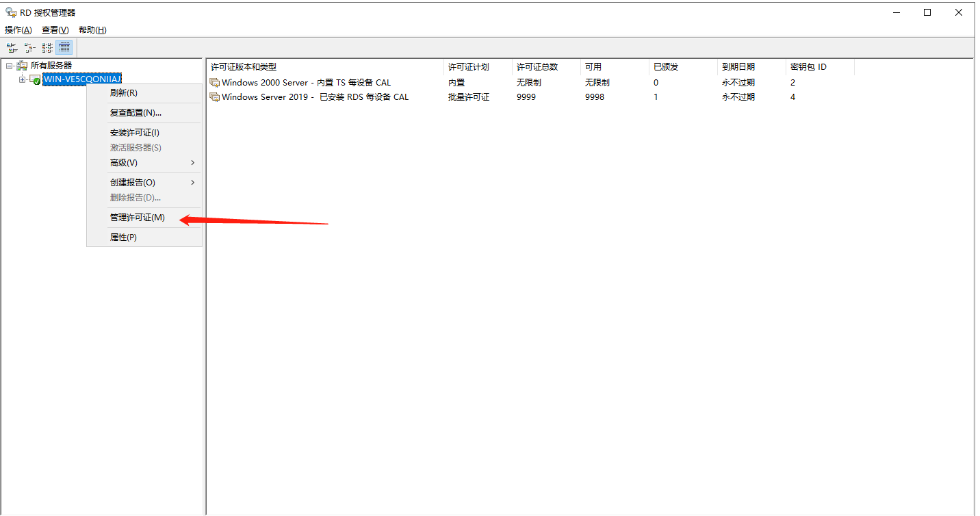Expand the WIN-VE5CQONIIAJ server node

pos(22,80)
